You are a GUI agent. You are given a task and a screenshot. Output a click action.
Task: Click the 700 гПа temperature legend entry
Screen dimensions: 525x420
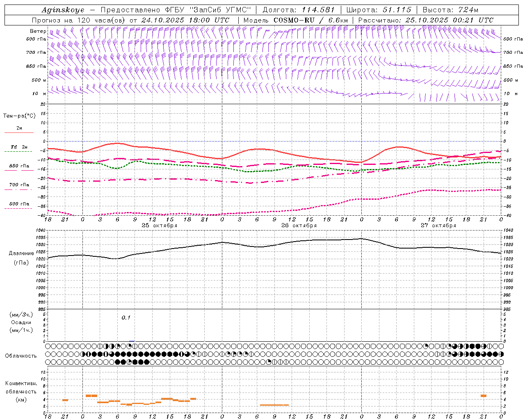pyautogui.click(x=19, y=186)
